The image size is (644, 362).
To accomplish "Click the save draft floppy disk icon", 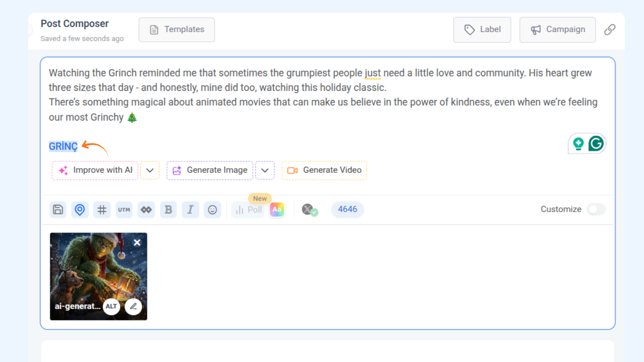I will pos(58,210).
